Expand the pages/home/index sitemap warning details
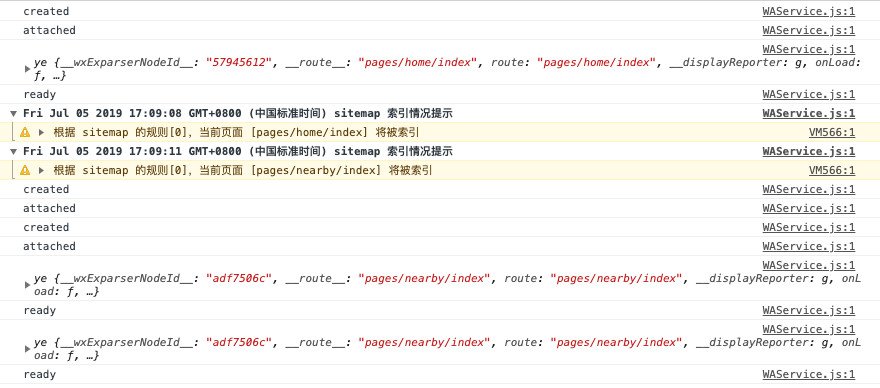The height and width of the screenshot is (388, 880). pyautogui.click(x=42, y=133)
